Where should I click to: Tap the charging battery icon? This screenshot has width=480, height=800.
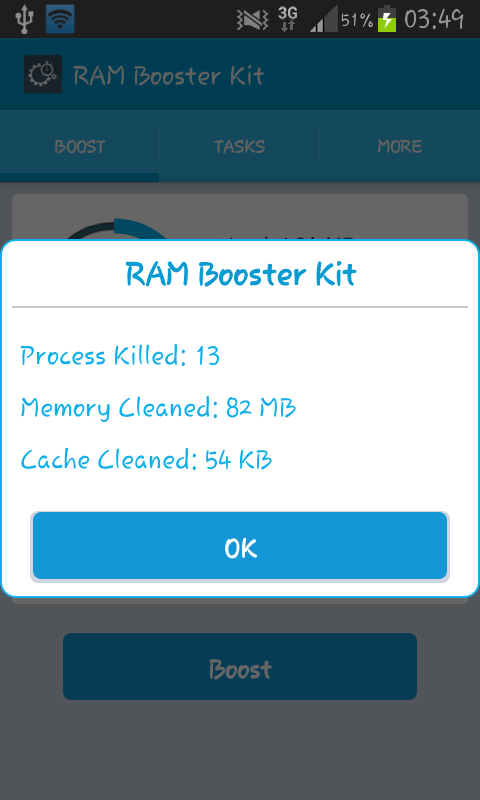(x=387, y=19)
